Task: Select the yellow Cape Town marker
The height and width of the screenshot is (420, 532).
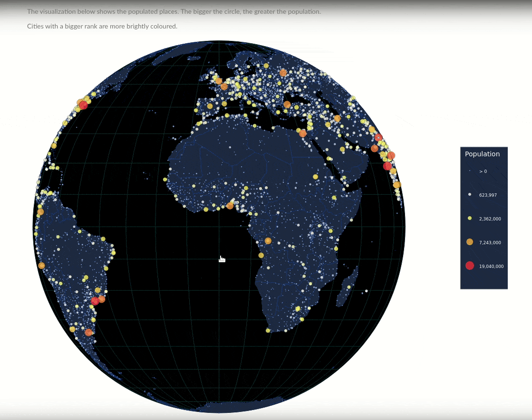Action: pyautogui.click(x=268, y=330)
